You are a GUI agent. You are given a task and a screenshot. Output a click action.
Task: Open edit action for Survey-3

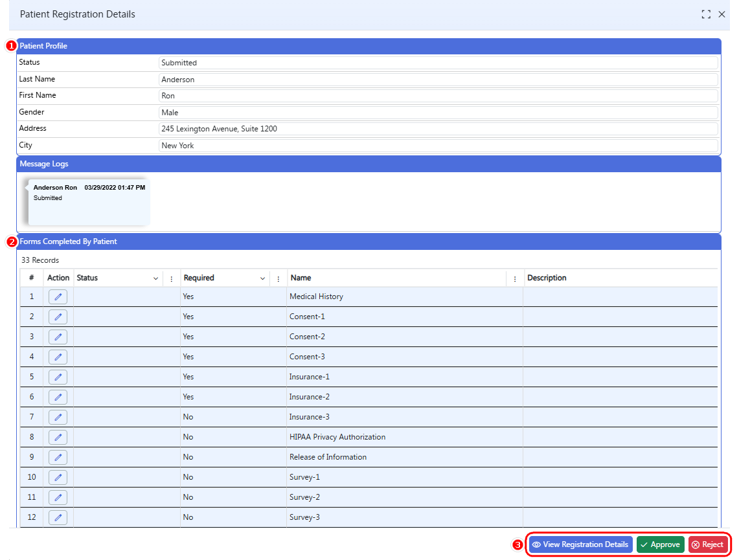[58, 517]
